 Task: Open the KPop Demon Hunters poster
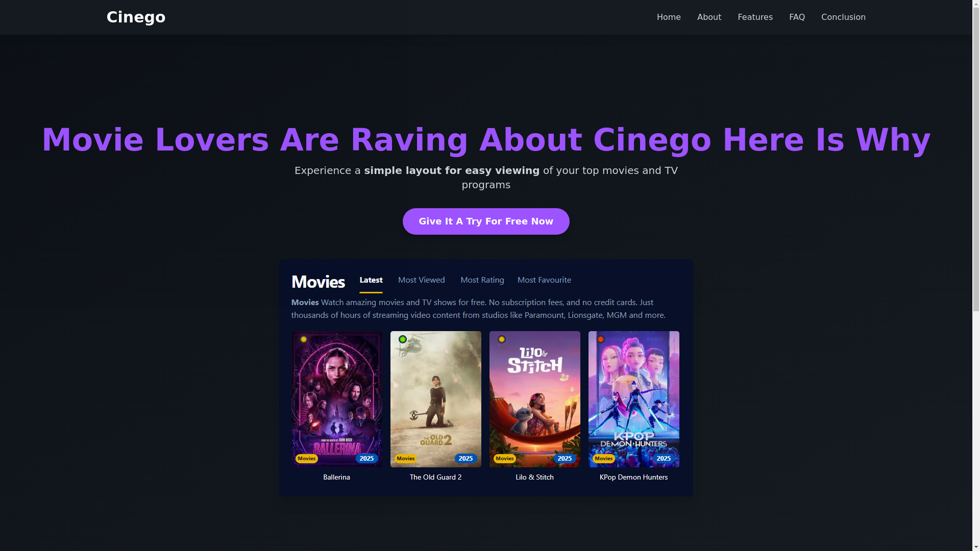point(634,399)
